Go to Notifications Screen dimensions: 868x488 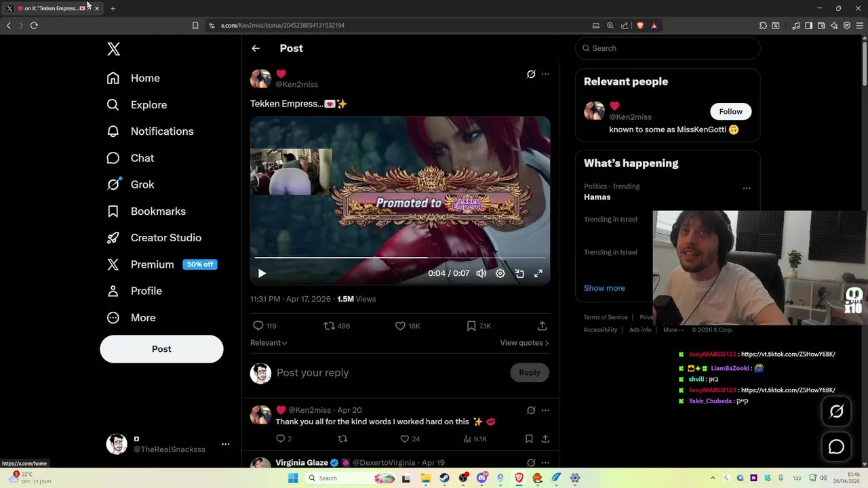pos(150,131)
